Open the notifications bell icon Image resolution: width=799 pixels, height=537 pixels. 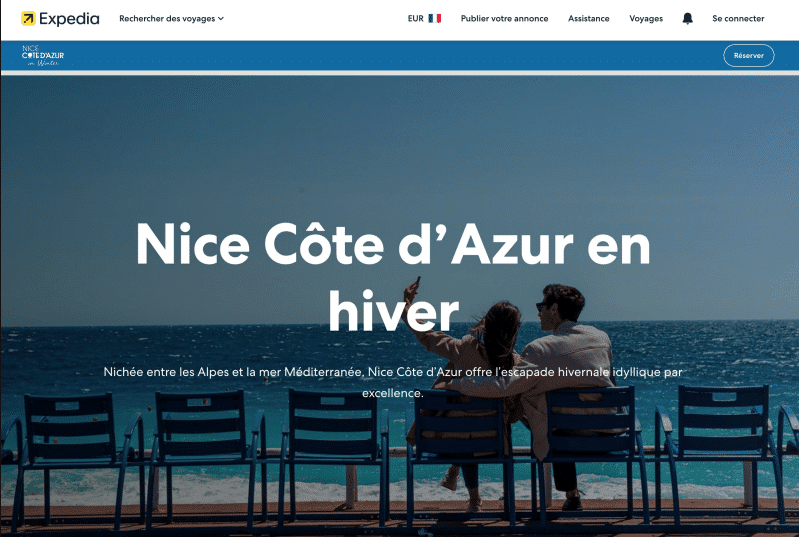pos(687,18)
